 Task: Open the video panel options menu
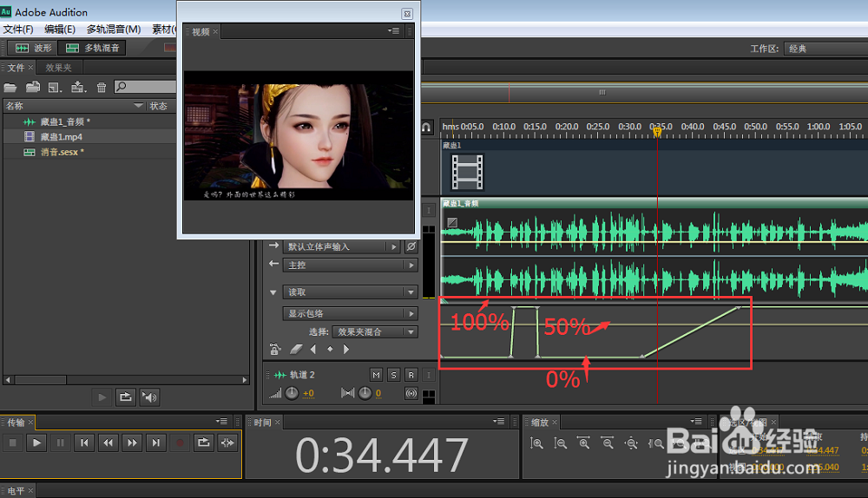(x=393, y=31)
